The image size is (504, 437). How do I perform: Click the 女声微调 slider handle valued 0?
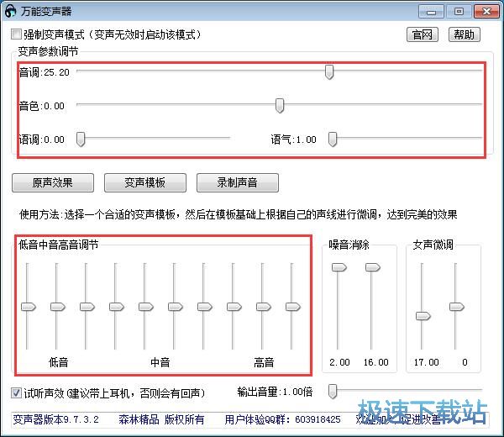coord(457,307)
